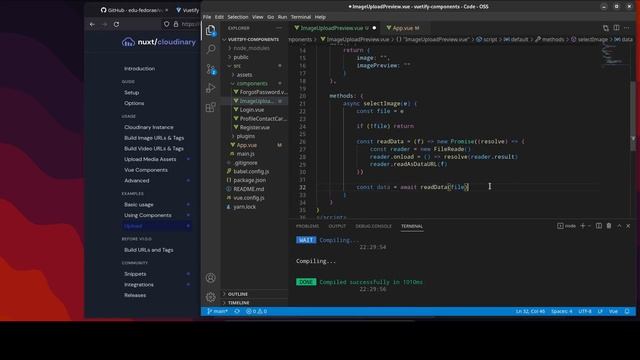Image resolution: width=640 pixels, height=360 pixels.
Task: Open the Snippets community link
Action: click(x=135, y=274)
